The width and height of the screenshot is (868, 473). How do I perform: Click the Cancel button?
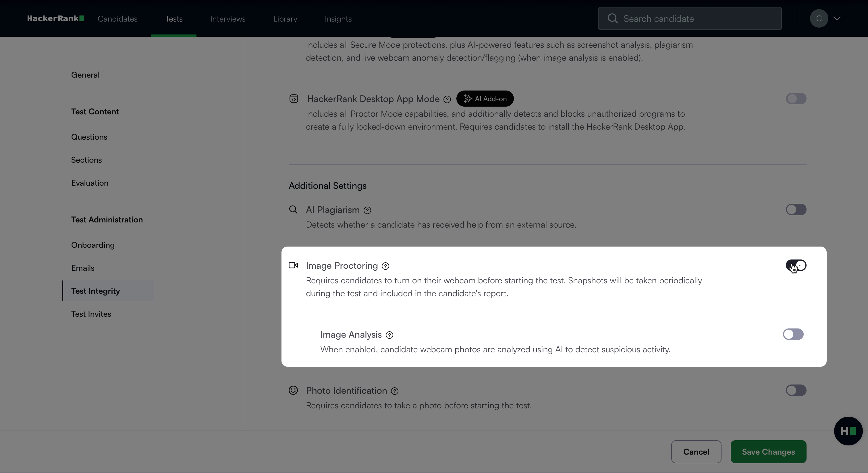pyautogui.click(x=696, y=452)
